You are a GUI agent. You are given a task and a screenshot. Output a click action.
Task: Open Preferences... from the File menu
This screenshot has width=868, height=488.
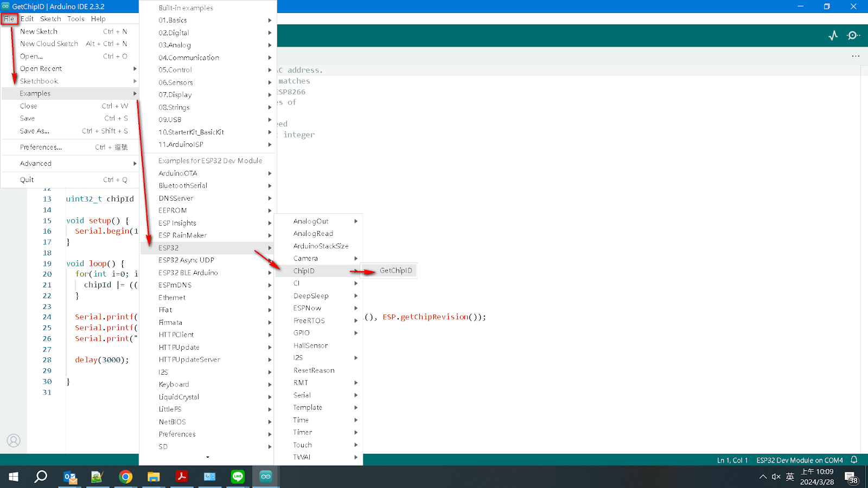pyautogui.click(x=70, y=147)
